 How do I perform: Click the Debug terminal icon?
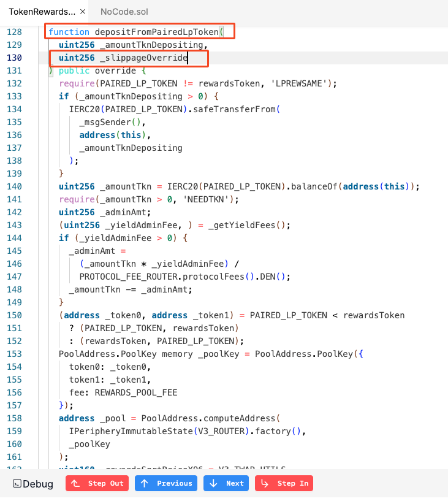click(x=17, y=484)
